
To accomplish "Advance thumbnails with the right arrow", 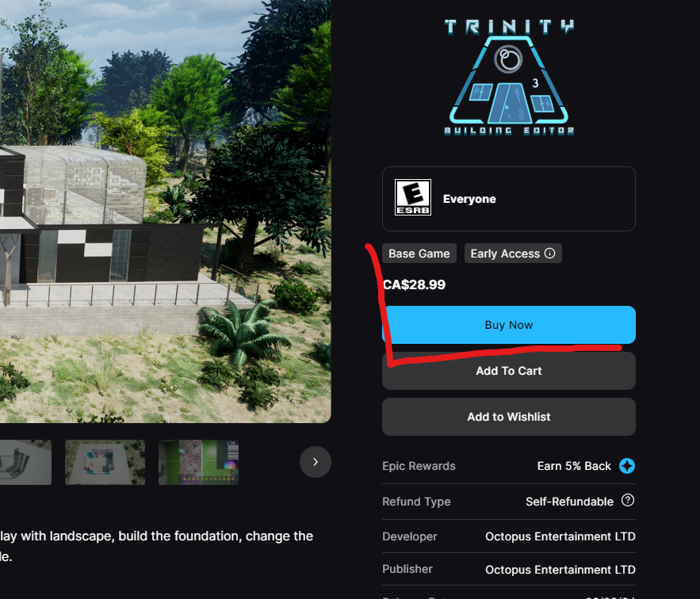I will (316, 462).
